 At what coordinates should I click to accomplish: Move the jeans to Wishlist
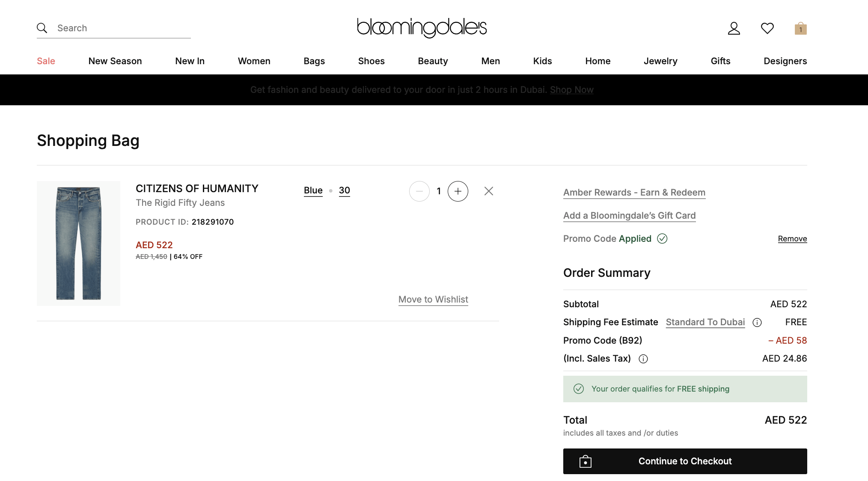click(x=433, y=299)
